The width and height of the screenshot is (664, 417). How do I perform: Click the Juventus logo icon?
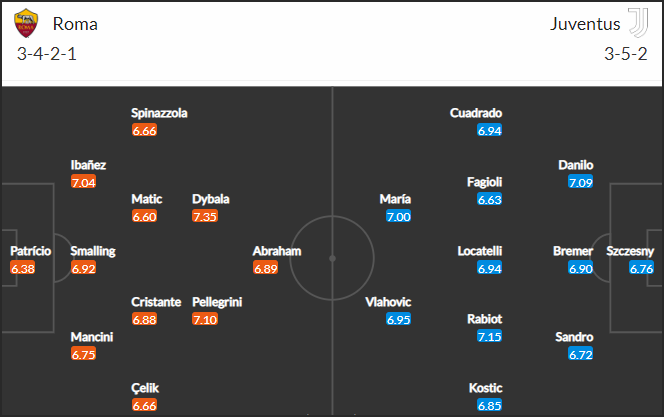(x=638, y=23)
